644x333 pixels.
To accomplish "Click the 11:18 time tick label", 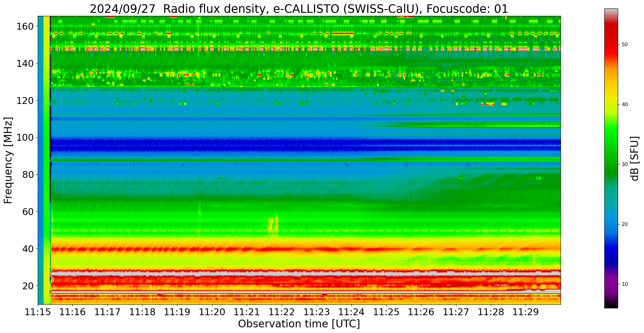I will 142,312.
